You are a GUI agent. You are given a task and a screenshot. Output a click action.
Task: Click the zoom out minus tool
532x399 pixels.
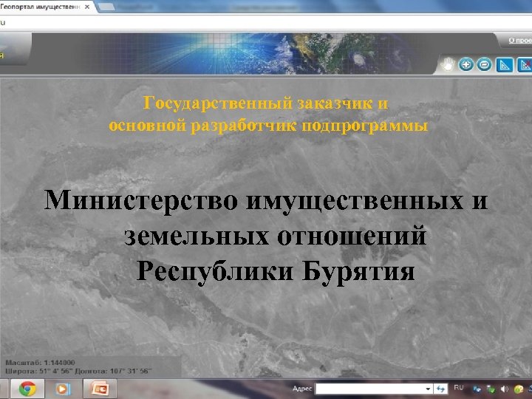coord(484,64)
